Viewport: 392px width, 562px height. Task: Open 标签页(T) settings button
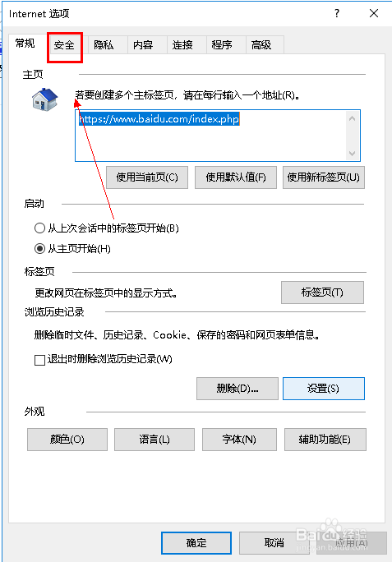coord(322,293)
